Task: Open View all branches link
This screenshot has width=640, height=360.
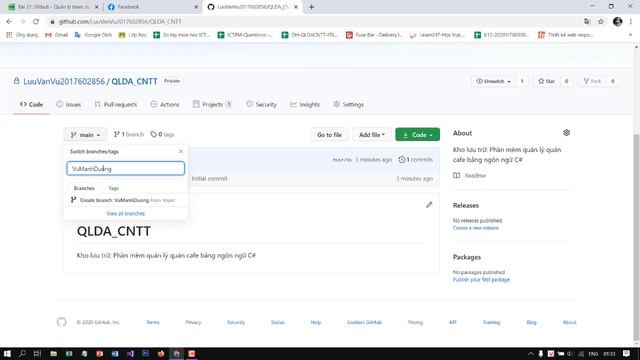Action: (x=125, y=213)
